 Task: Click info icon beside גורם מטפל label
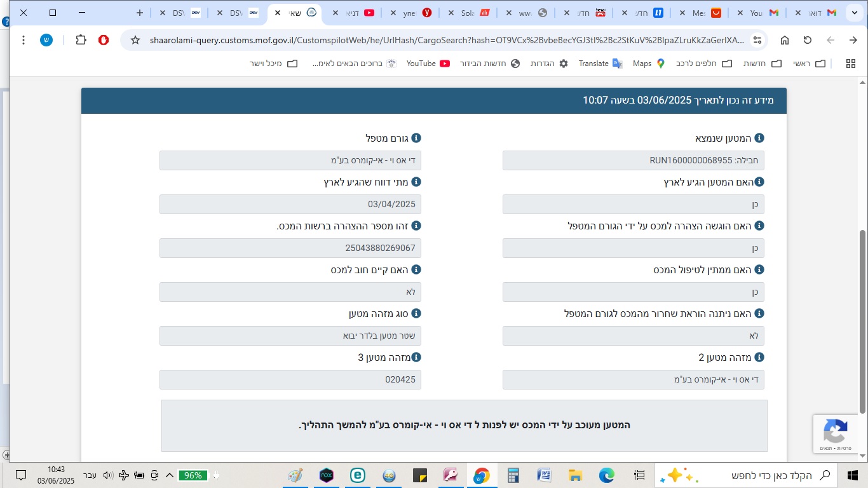click(x=416, y=138)
